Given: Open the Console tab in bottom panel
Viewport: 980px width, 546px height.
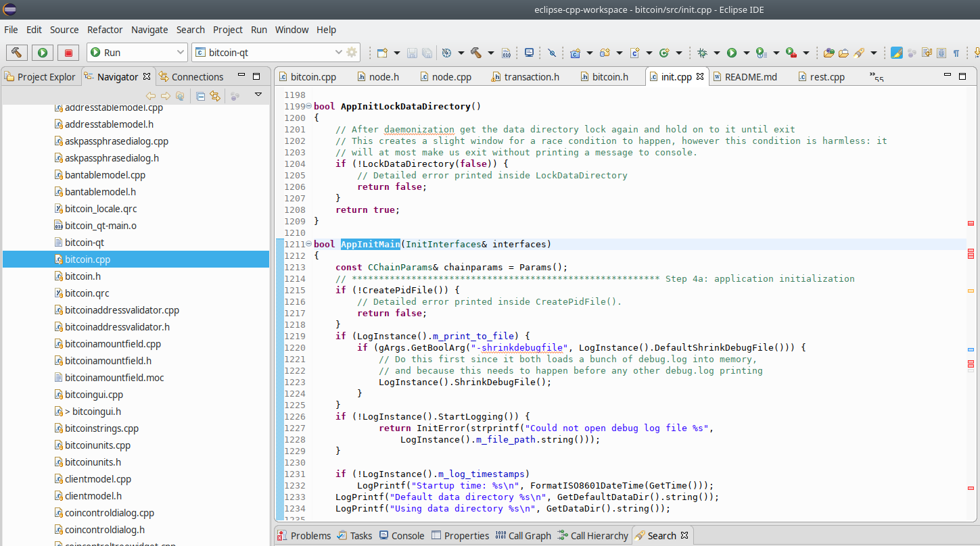Looking at the screenshot, I should [402, 536].
